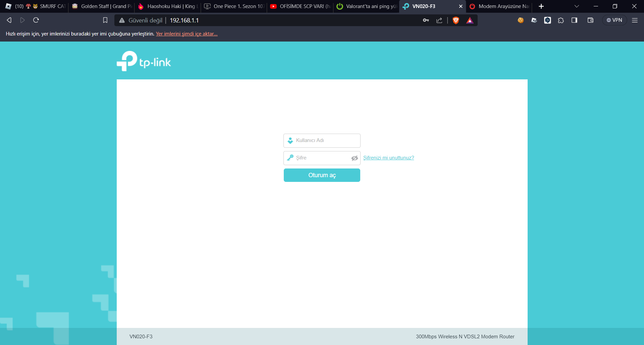Image resolution: width=644 pixels, height=345 pixels.
Task: Share this page via the share icon
Action: pyautogui.click(x=439, y=20)
